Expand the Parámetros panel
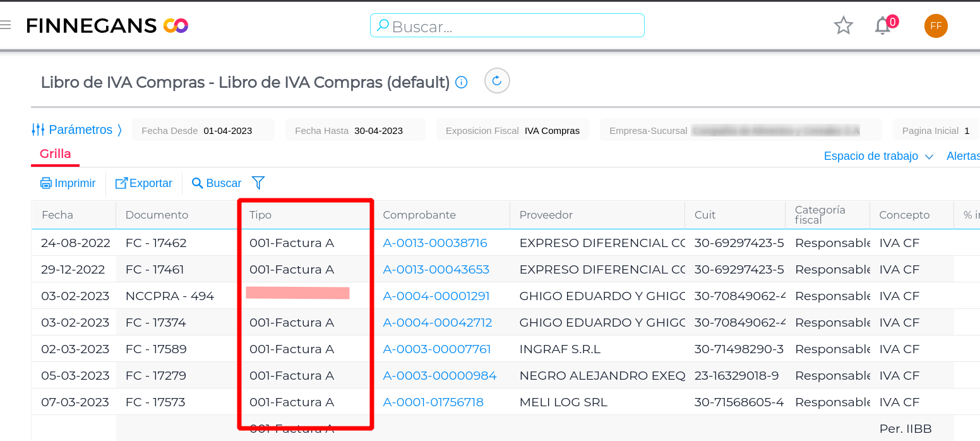This screenshot has width=980, height=441. click(x=76, y=130)
